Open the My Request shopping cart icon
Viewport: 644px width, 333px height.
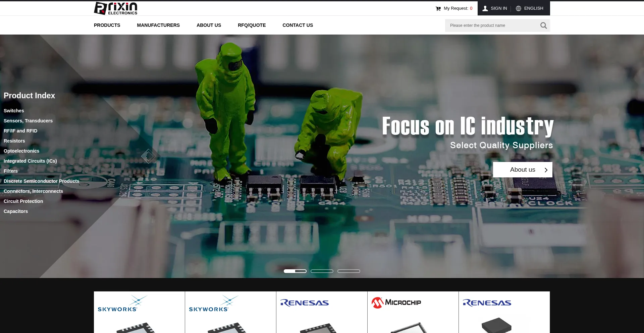tap(438, 8)
